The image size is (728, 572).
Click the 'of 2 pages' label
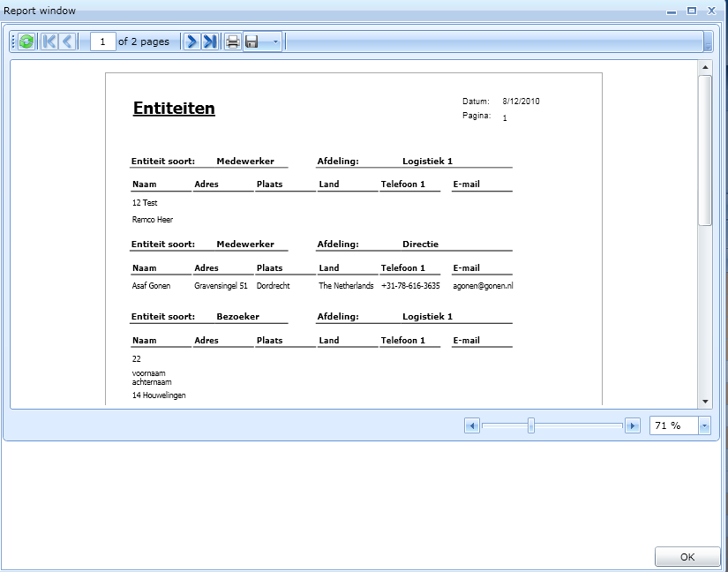pyautogui.click(x=144, y=41)
